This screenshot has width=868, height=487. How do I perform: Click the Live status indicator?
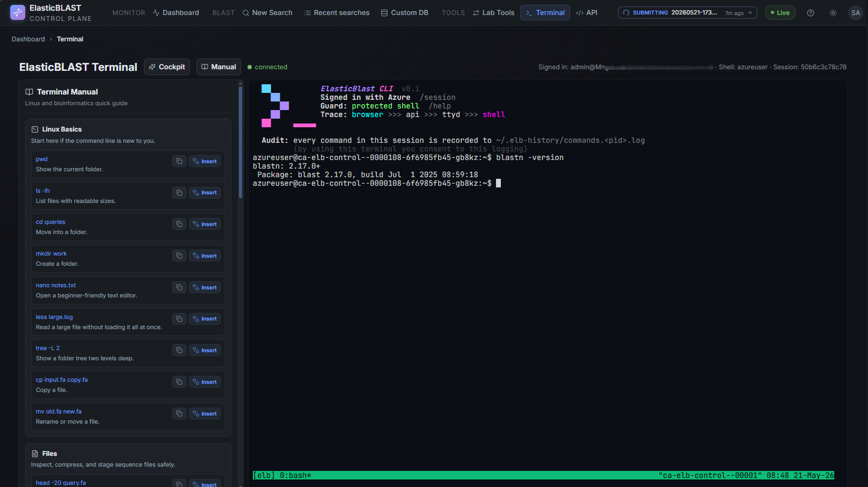780,13
